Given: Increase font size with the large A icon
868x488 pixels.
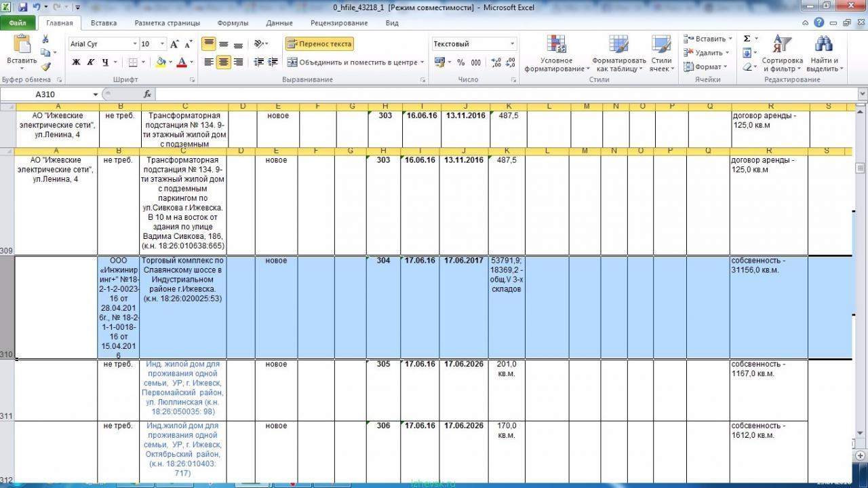Looking at the screenshot, I should 174,44.
